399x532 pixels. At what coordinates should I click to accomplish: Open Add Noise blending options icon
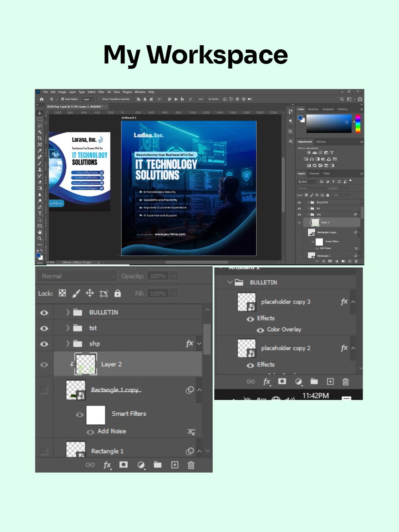[x=191, y=431]
